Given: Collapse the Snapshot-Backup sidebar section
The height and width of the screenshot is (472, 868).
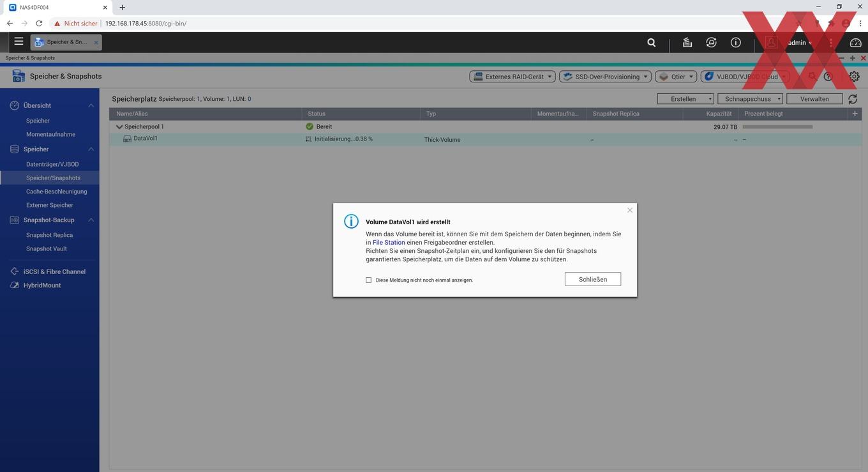Looking at the screenshot, I should [91, 220].
